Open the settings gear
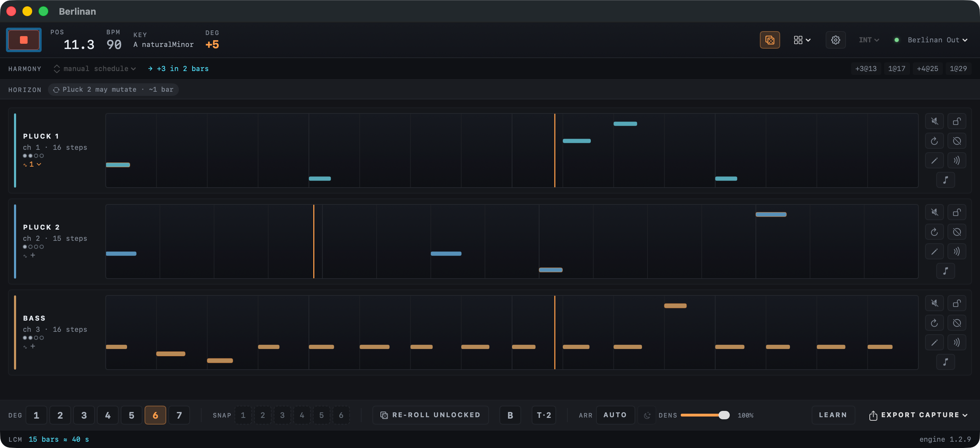 tap(835, 40)
